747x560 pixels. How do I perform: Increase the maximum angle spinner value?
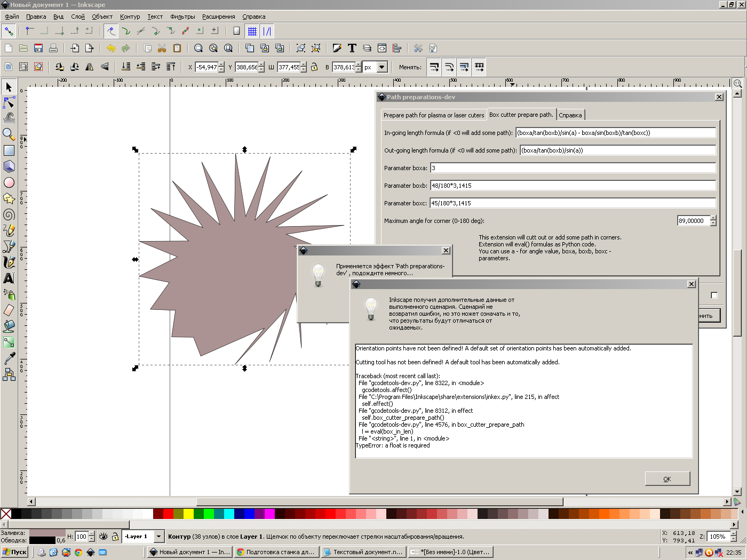[713, 218]
